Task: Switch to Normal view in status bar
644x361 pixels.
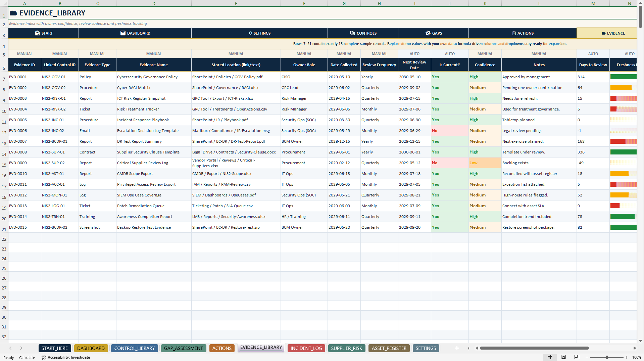Action: [550, 357]
